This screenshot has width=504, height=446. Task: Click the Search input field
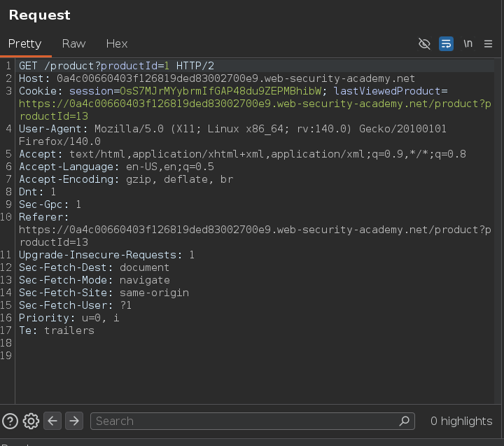click(252, 421)
